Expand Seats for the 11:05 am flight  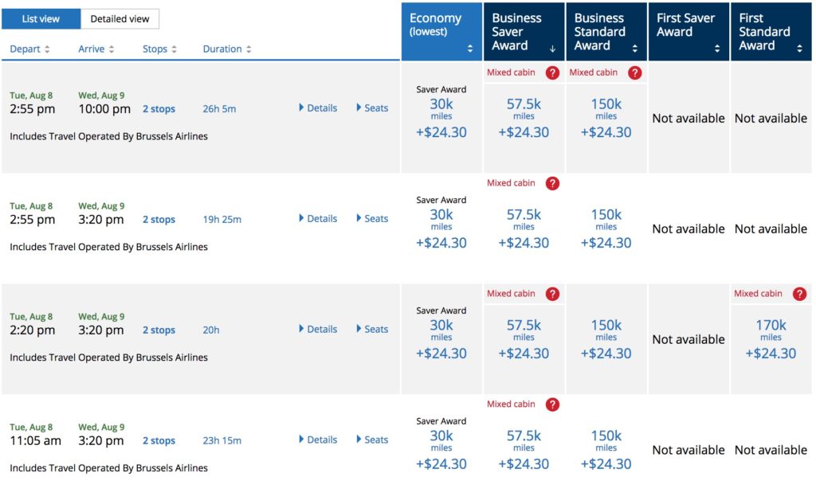click(x=372, y=440)
